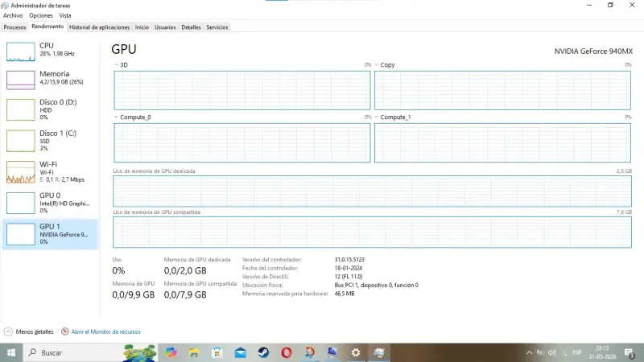
Task: Click the volume speaker tray icon
Action: pyautogui.click(x=552, y=352)
